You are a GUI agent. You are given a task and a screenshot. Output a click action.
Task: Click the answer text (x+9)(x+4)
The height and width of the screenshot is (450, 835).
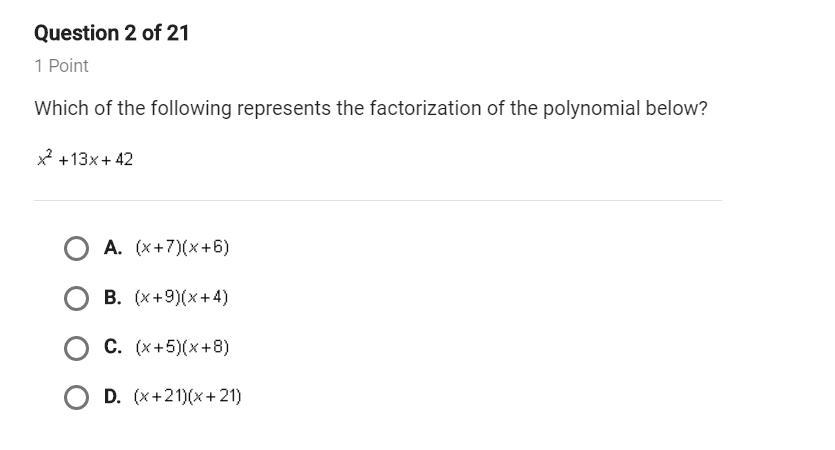click(182, 297)
